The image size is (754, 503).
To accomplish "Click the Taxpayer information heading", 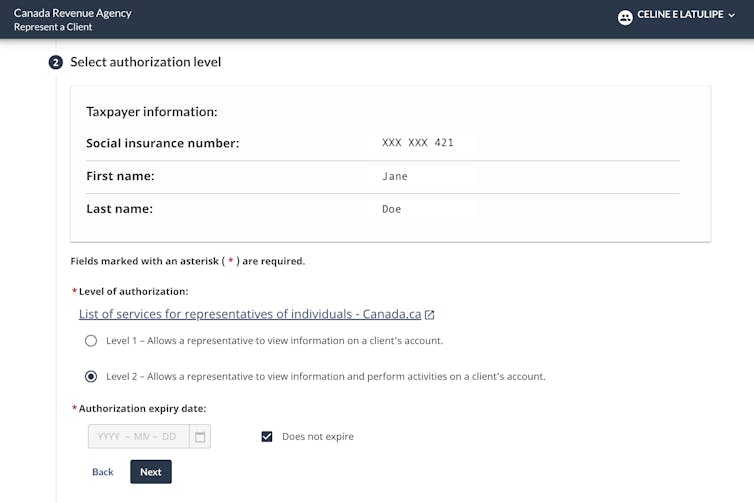I will (x=152, y=112).
